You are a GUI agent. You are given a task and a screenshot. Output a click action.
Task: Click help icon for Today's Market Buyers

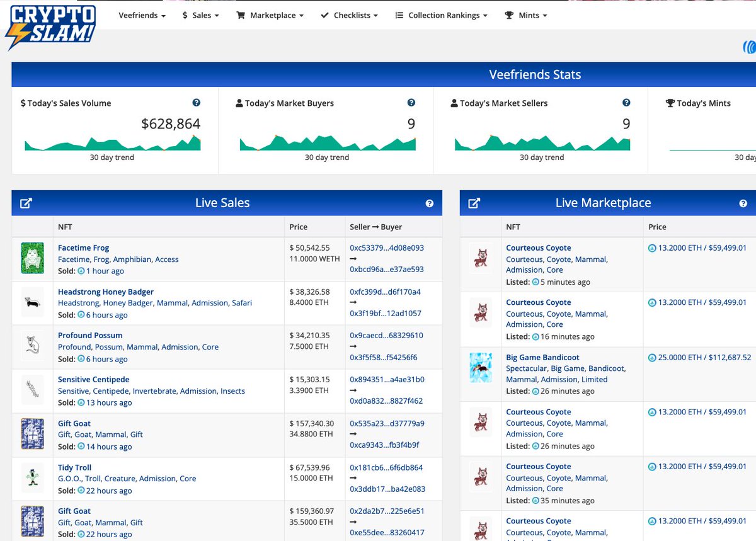pos(411,103)
